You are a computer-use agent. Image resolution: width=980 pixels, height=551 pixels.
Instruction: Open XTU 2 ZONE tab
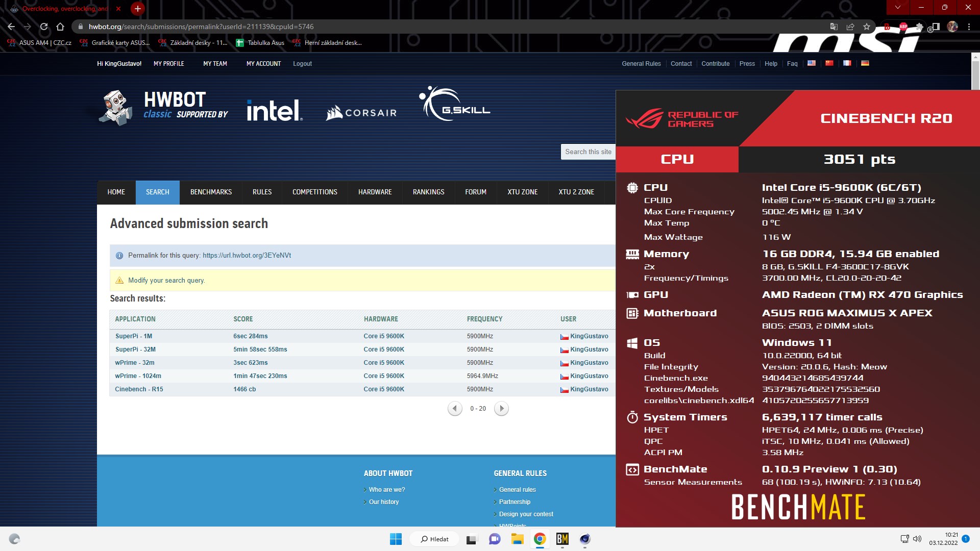pyautogui.click(x=576, y=192)
